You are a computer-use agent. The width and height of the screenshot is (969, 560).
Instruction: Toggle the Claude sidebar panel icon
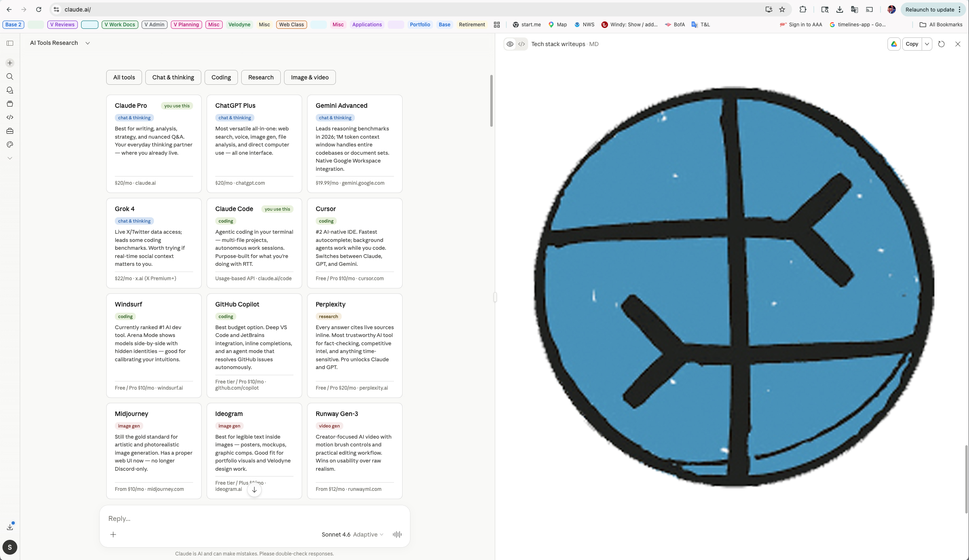[x=10, y=43]
